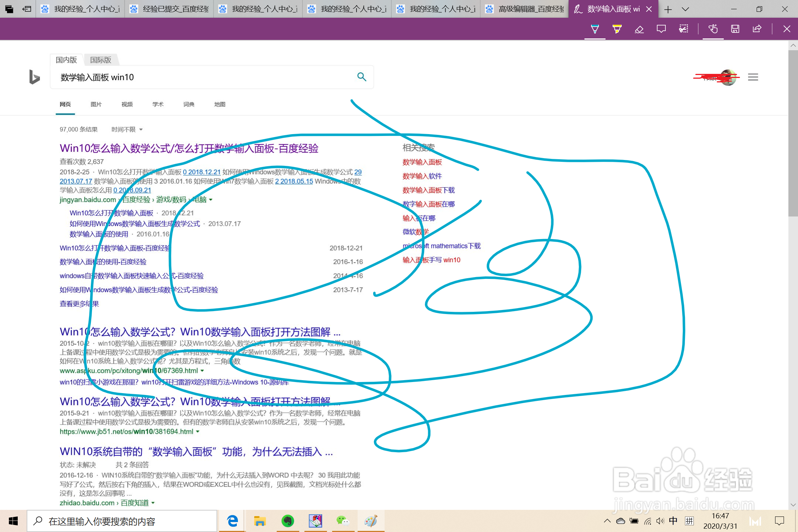Share the web note
Image resolution: width=798 pixels, height=532 pixels.
point(757,29)
